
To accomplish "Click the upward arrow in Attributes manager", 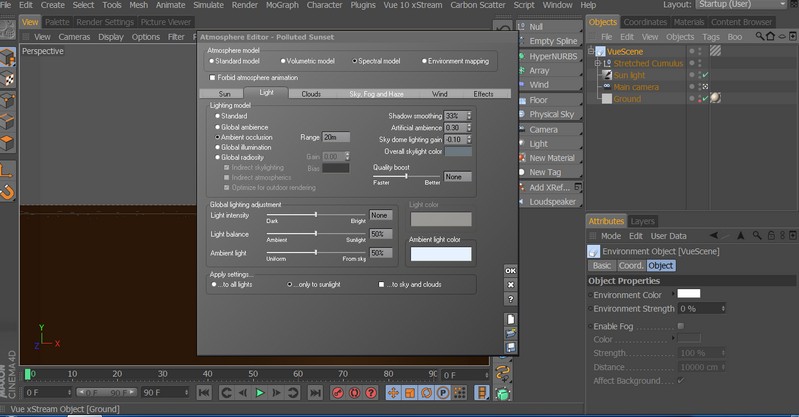I will tap(740, 236).
